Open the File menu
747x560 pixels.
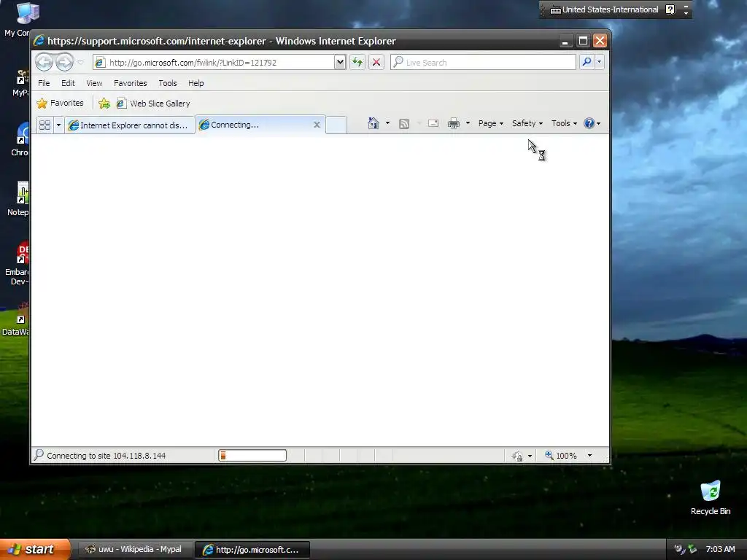click(x=44, y=83)
